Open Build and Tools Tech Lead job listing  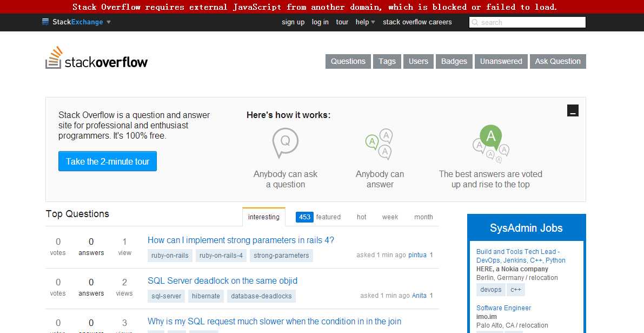pyautogui.click(x=521, y=256)
